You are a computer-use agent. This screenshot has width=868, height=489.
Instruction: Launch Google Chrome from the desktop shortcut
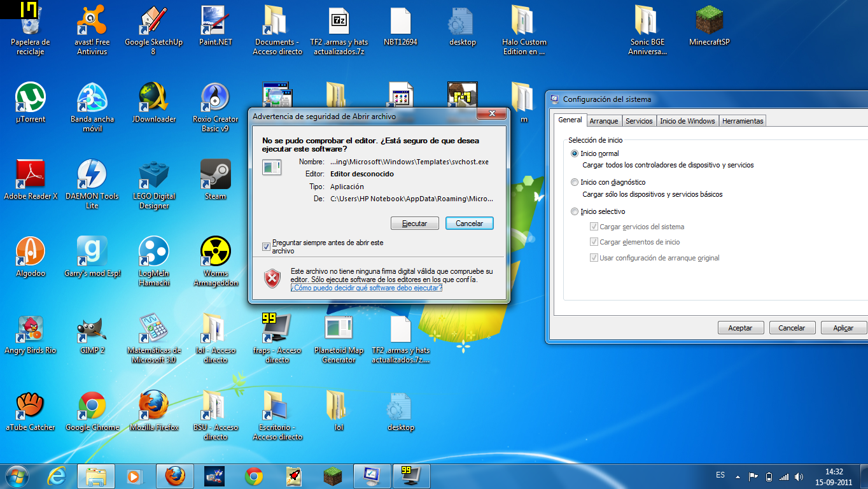click(x=92, y=411)
